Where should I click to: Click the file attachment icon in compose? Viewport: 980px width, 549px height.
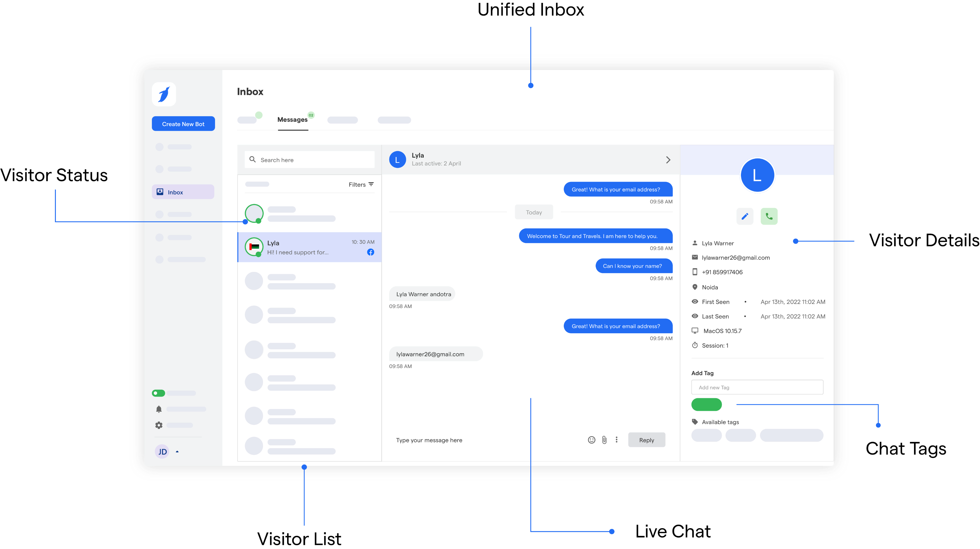[604, 440]
